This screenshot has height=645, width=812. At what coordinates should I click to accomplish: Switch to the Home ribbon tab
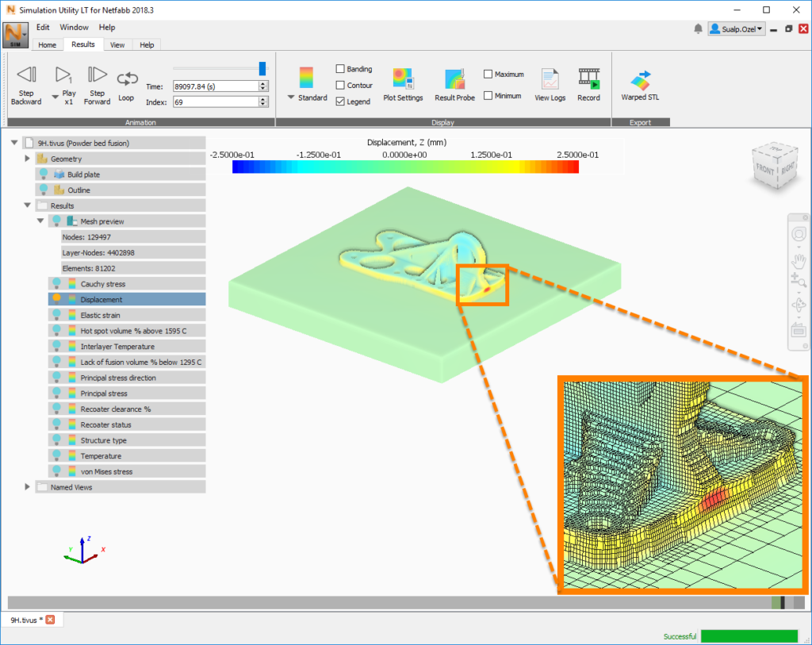coord(47,45)
